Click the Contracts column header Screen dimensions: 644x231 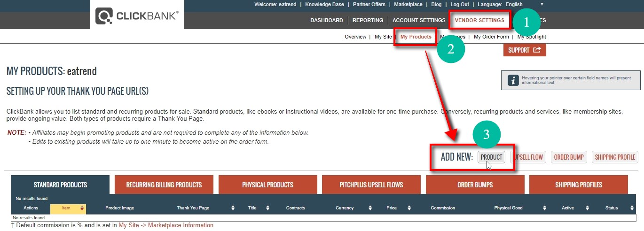pos(296,208)
